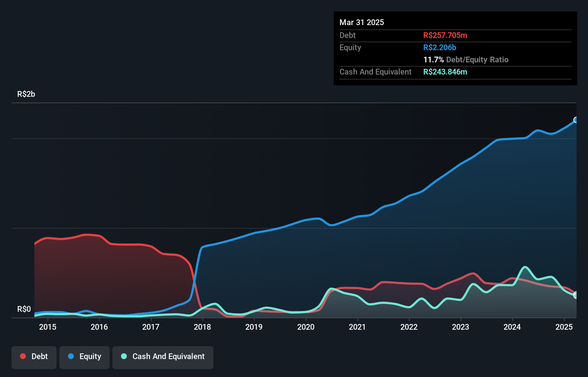Screen dimensions: 588x377
Task: Click the tooltip Equity row label
Action: tap(350, 47)
